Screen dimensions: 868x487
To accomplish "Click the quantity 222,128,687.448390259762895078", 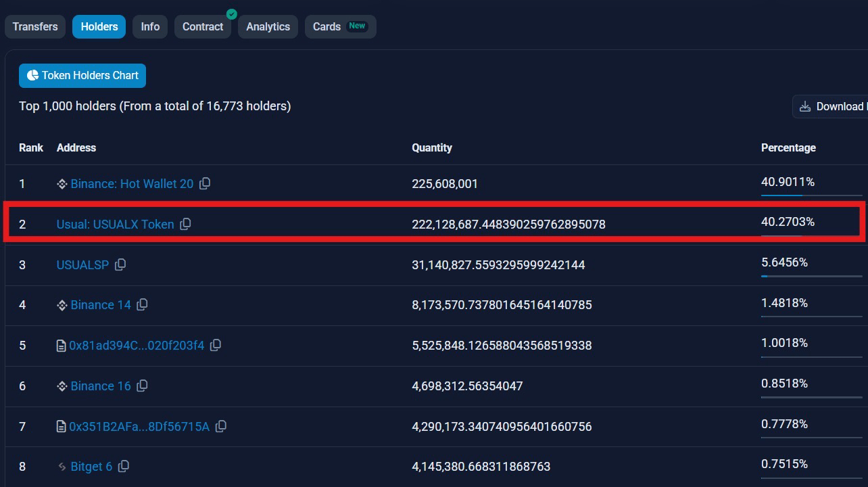I will pyautogui.click(x=508, y=224).
